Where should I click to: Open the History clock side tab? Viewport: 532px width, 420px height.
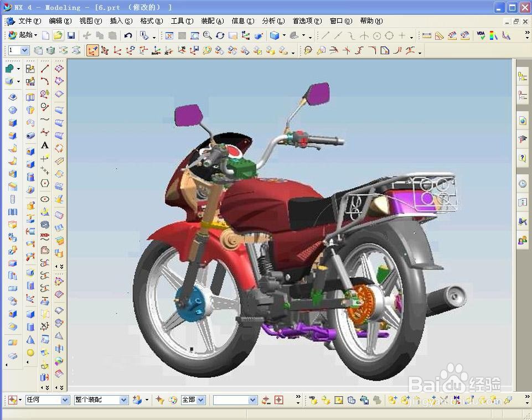[x=523, y=184]
